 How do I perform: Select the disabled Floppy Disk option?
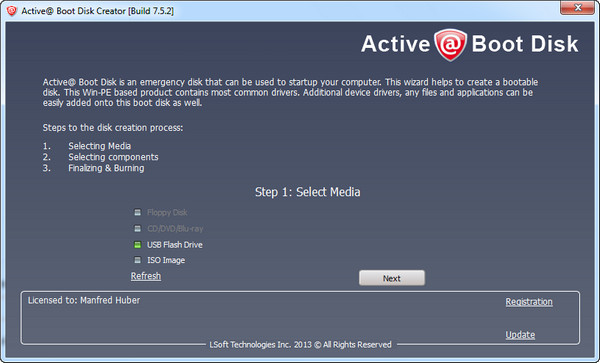[161, 212]
